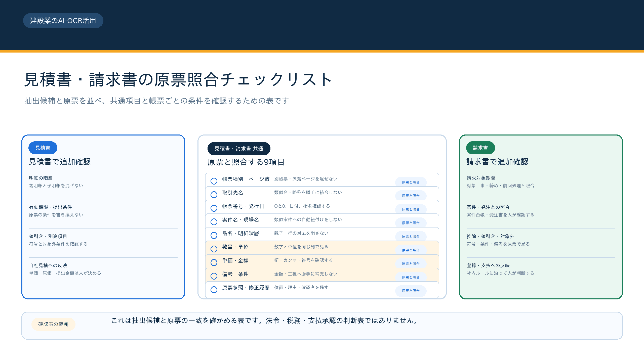Tick the circle for 帳票番号・発行日
The image size is (644, 362).
[214, 208]
